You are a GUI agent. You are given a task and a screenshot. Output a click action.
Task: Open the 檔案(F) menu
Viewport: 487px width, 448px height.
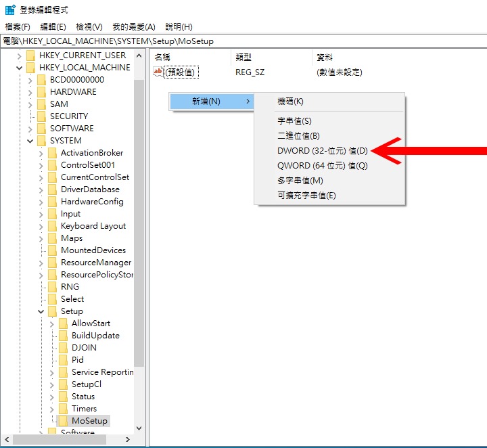(x=18, y=27)
